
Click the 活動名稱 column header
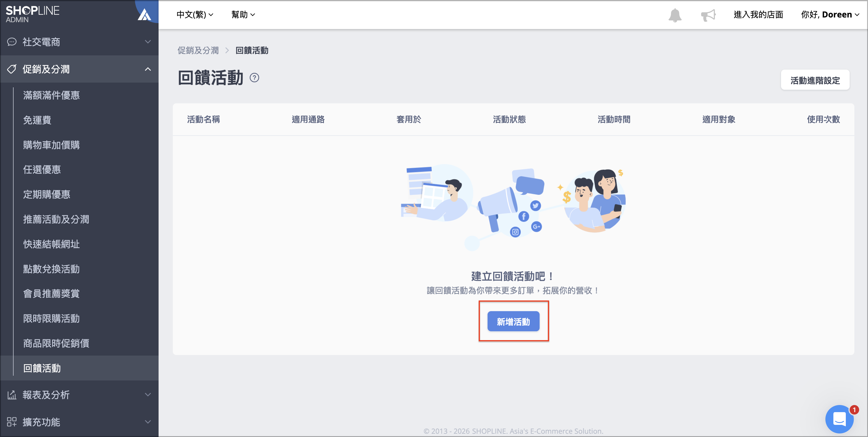(x=204, y=119)
